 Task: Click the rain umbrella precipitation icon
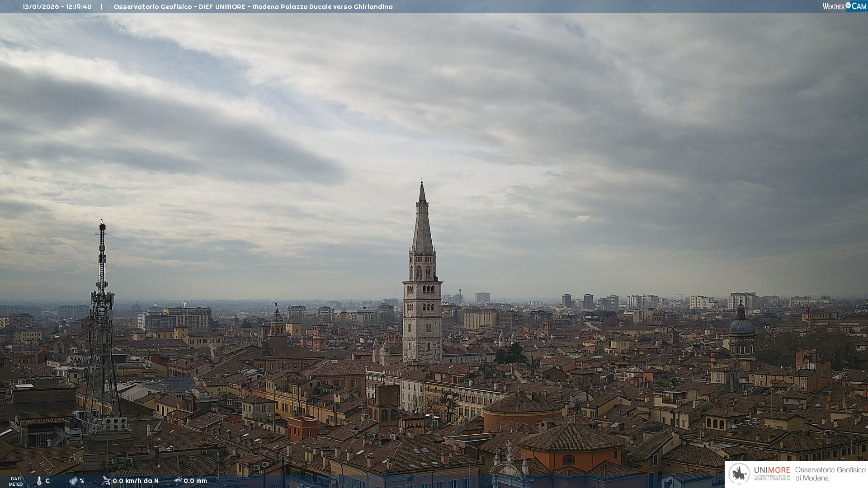(178, 481)
